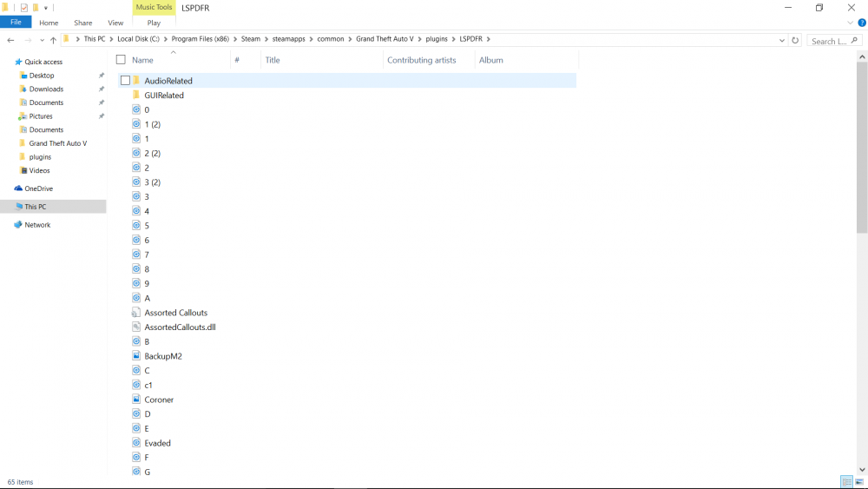This screenshot has height=489, width=868.
Task: Click the audio icon of file 1 (2)
Action: [136, 123]
